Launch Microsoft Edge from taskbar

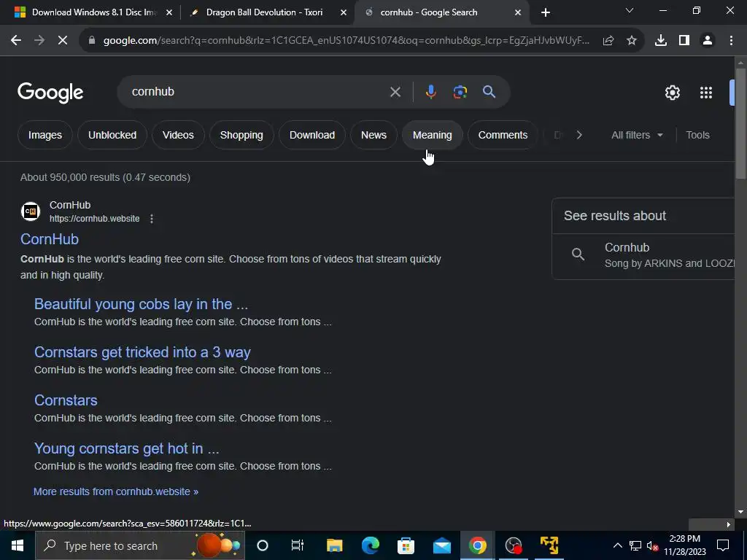pos(370,545)
